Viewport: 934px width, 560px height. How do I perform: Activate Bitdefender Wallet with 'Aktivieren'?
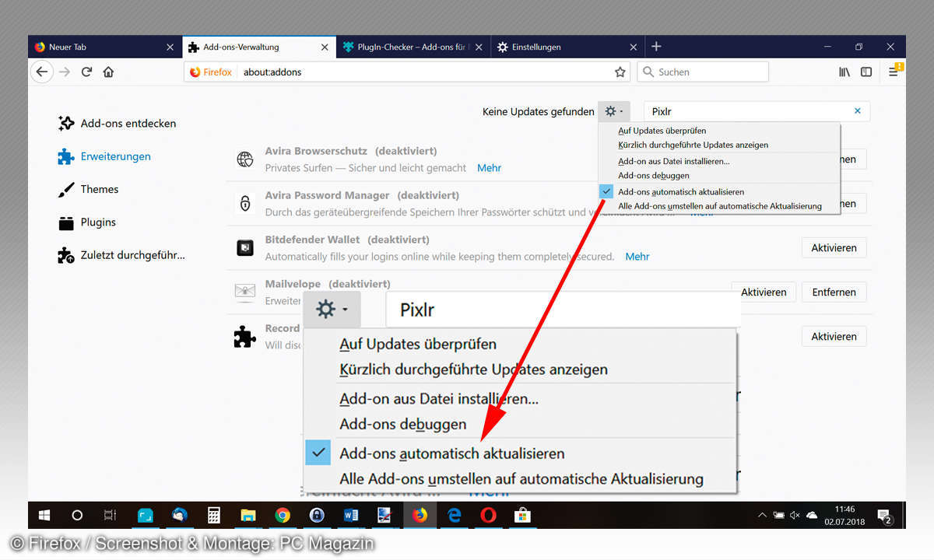pos(834,248)
